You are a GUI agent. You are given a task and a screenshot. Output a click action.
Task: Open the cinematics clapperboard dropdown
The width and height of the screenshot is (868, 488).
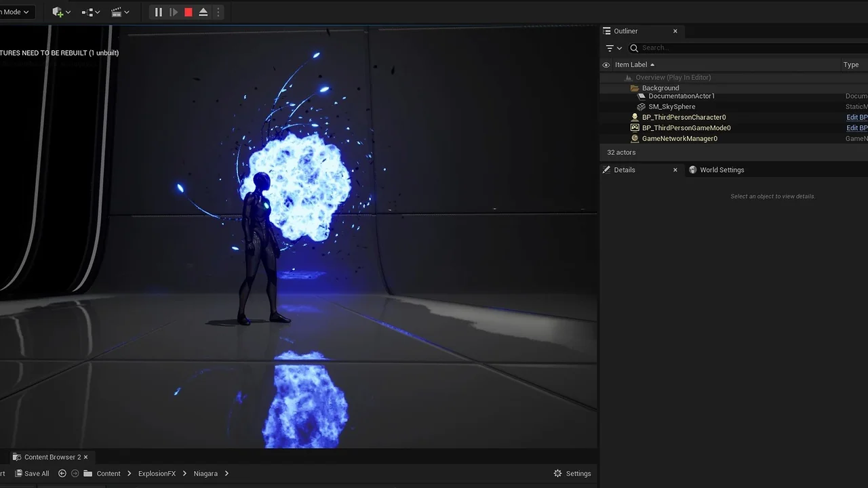(x=119, y=12)
